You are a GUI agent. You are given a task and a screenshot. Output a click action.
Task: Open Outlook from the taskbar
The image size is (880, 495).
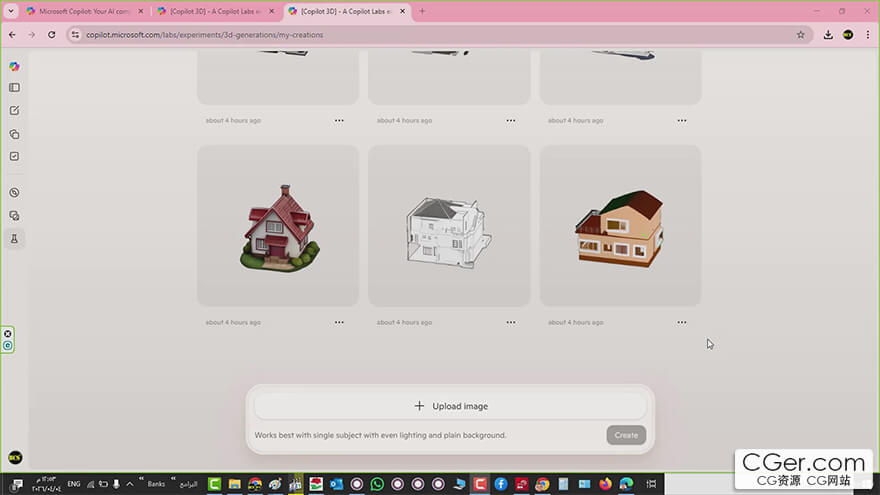coord(336,484)
